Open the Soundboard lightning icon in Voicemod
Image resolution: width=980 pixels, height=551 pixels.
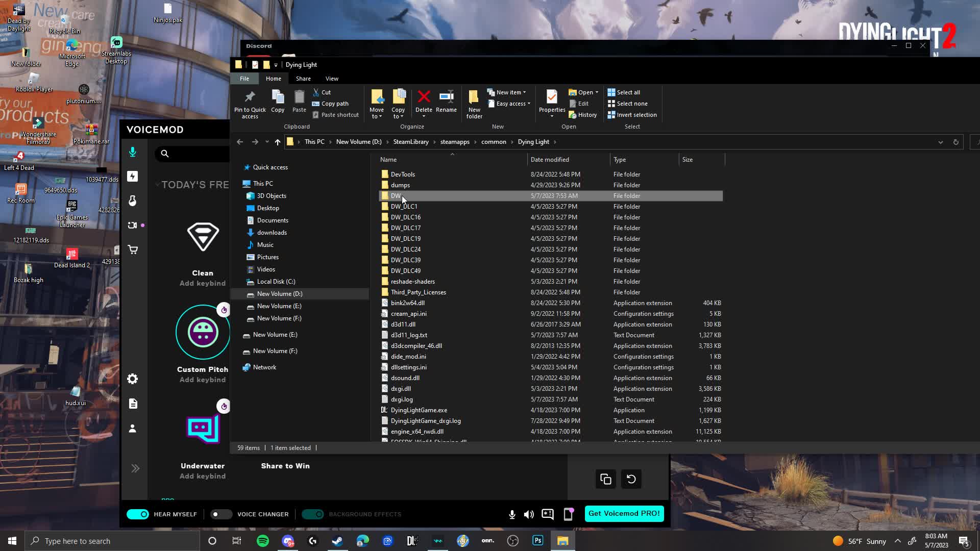[x=133, y=176]
